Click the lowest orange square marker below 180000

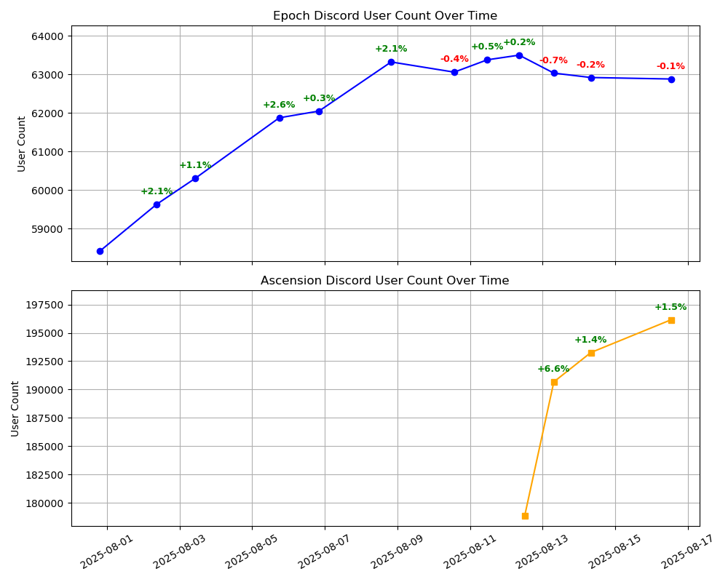tap(525, 516)
